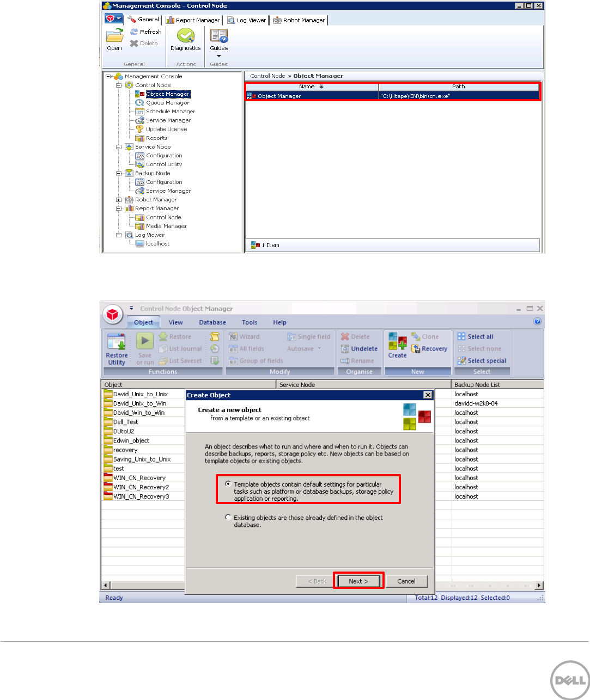The width and height of the screenshot is (590, 700).
Task: Click Single field in Modify group
Action: click(309, 337)
